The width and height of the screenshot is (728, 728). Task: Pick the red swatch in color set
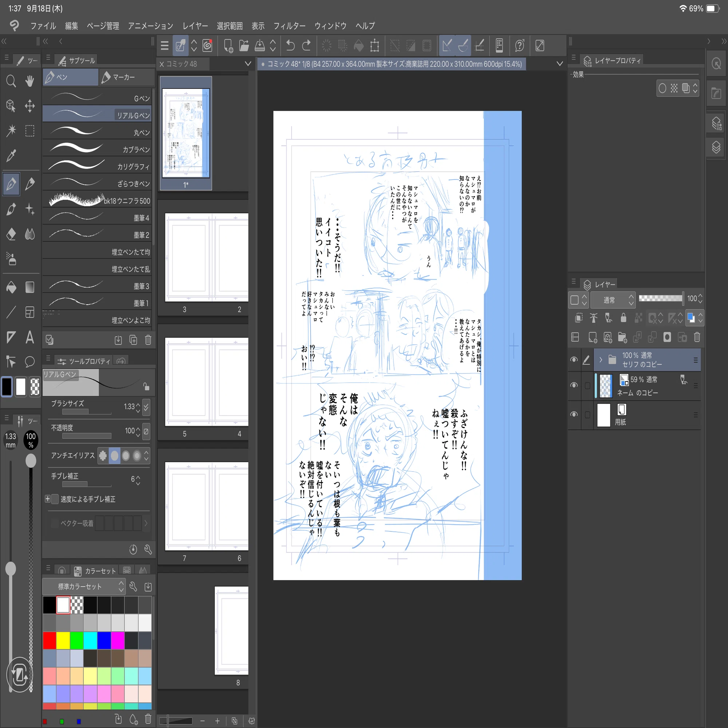pos(50,640)
